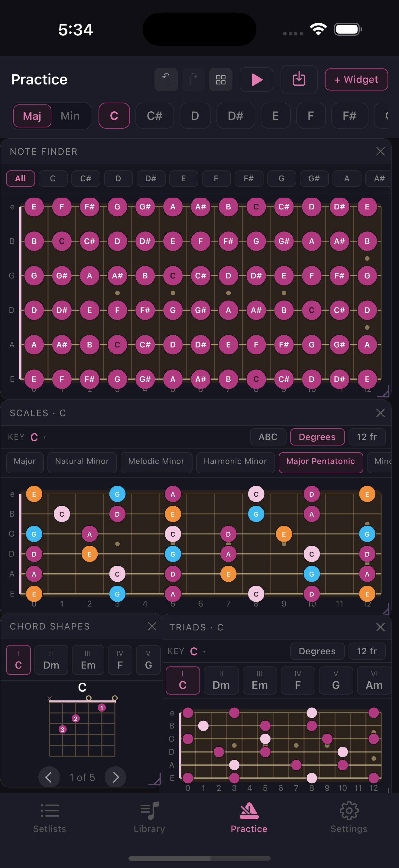The width and height of the screenshot is (399, 868).
Task: Tap finger 3 dot on chord diagram
Action: [62, 729]
